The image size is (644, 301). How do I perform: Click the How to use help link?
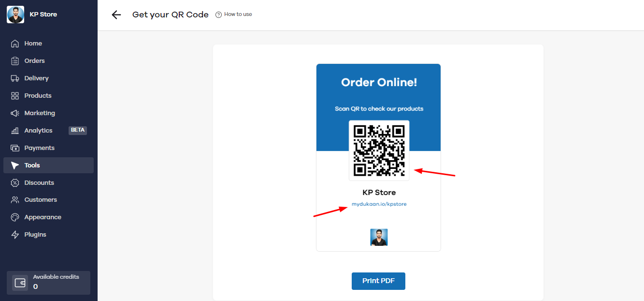point(234,15)
